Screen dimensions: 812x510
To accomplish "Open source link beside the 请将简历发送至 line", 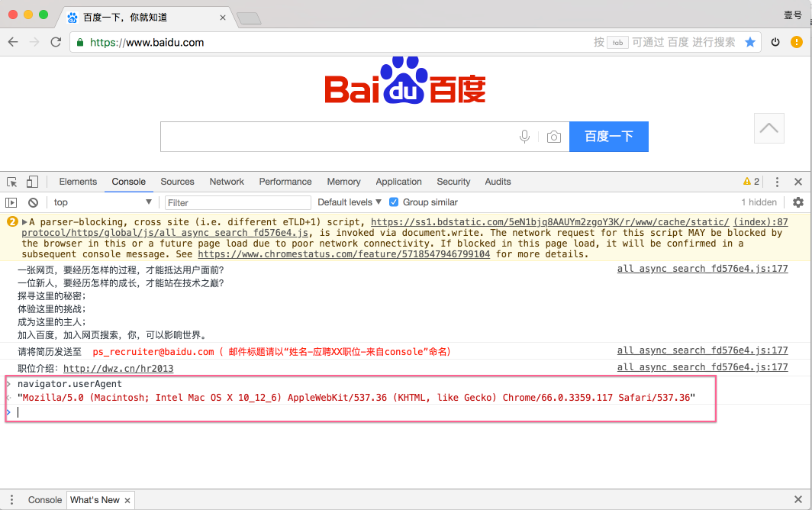I will tap(702, 350).
